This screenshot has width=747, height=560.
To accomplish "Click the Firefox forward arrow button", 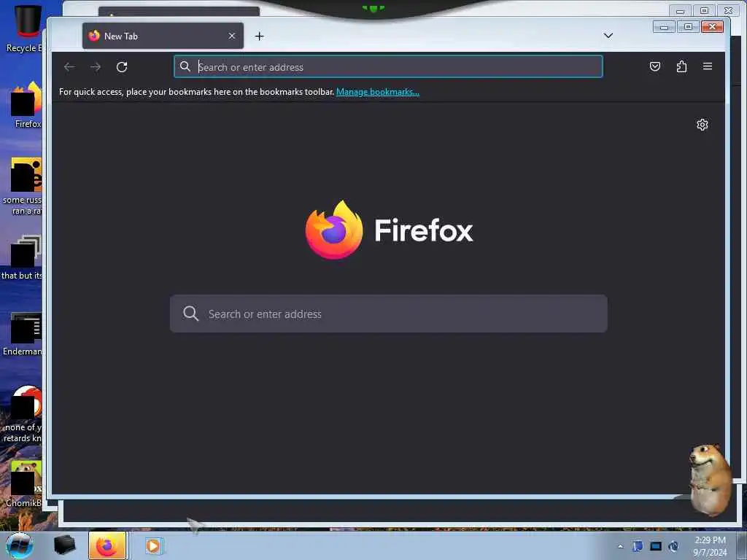I will point(96,67).
